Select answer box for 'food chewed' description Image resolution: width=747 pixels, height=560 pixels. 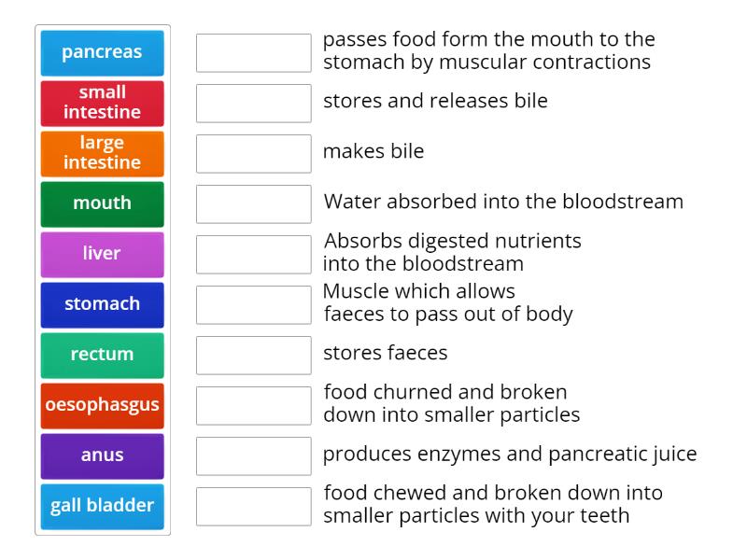(x=253, y=506)
